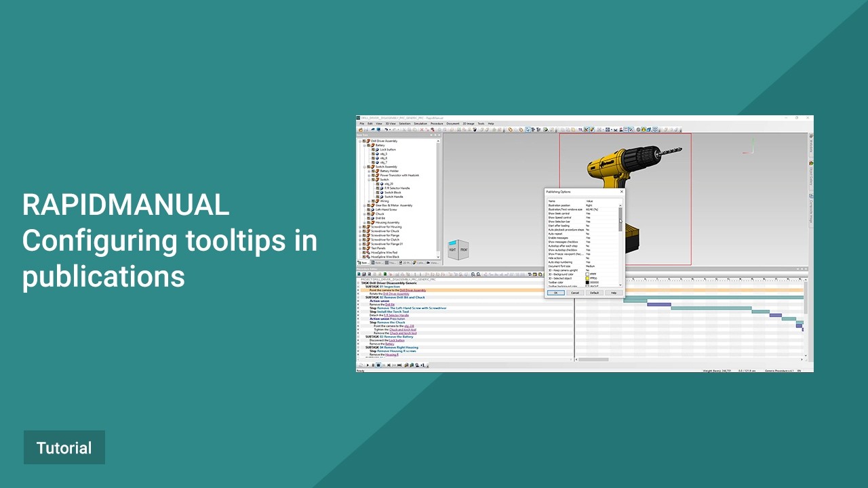This screenshot has width=868, height=488.
Task: Click OK in Publishing Options dialog
Action: pos(555,293)
